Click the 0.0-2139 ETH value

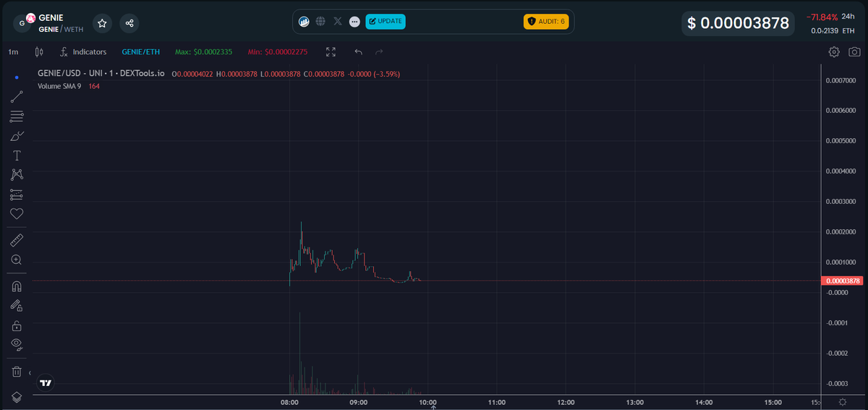pyautogui.click(x=833, y=30)
